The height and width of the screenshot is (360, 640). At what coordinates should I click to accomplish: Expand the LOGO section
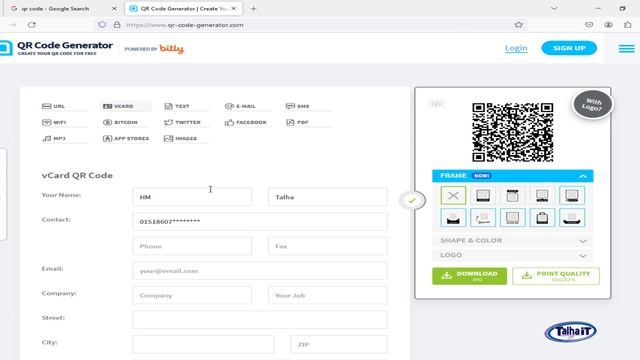[x=513, y=255]
